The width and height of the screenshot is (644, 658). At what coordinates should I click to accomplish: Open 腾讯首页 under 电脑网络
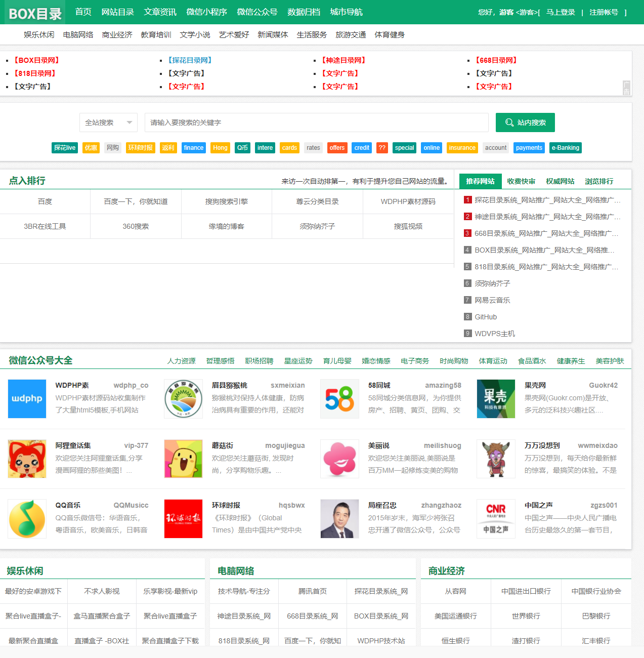point(313,591)
